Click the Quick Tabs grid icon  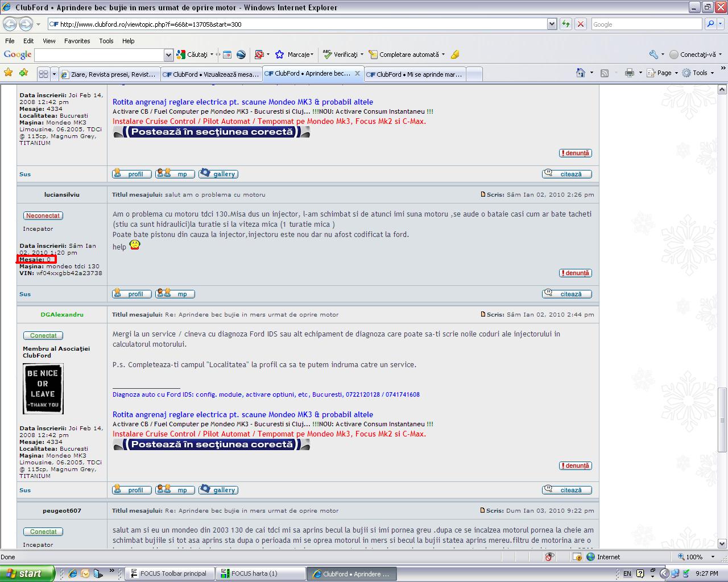43,74
